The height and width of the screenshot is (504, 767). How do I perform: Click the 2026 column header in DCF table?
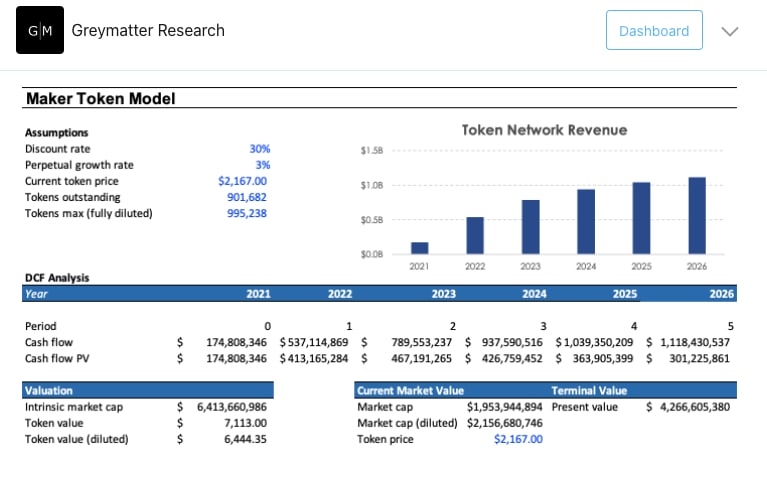(722, 294)
